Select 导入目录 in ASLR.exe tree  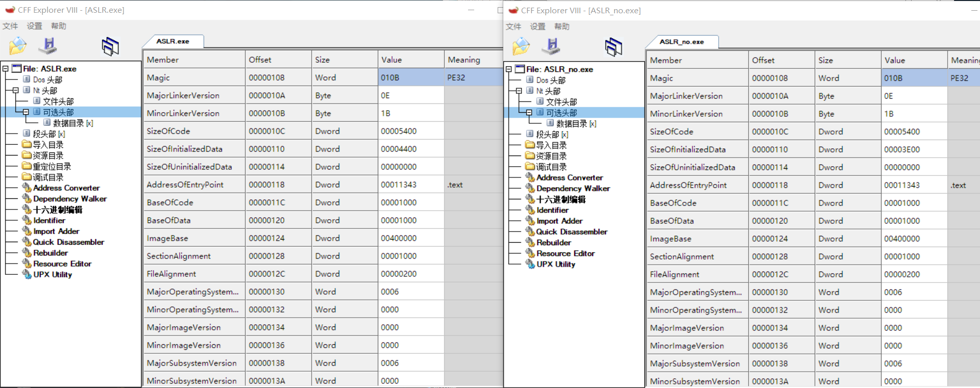[48, 145]
